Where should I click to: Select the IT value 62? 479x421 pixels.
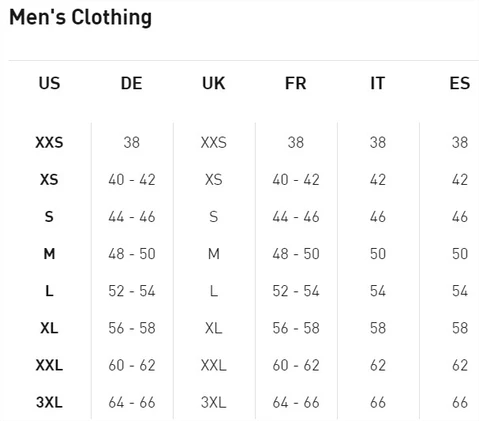click(378, 365)
